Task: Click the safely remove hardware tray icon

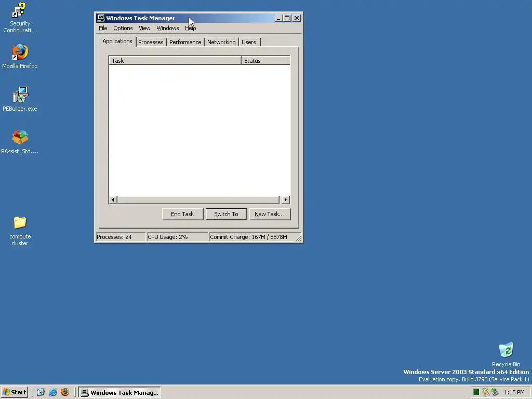Action: pos(495,392)
